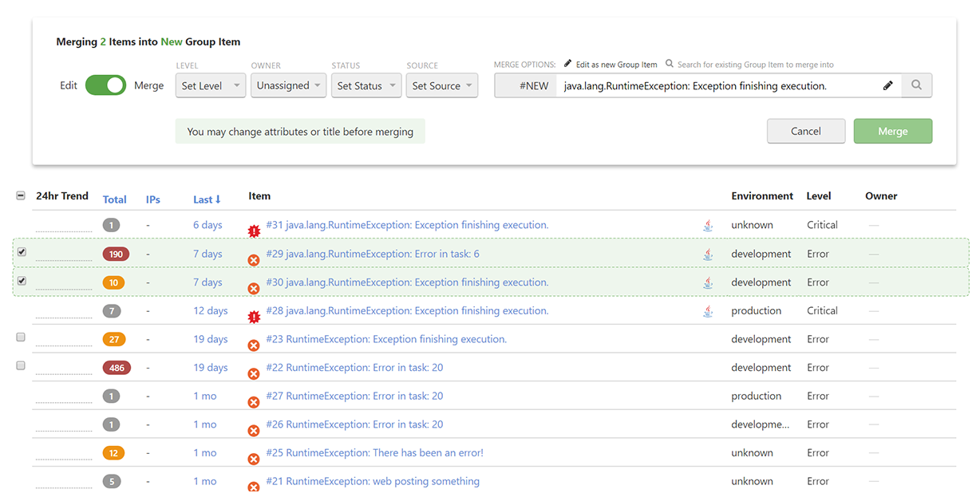This screenshot has width=980, height=501.
Task: Click the Java icon on the #28 production row
Action: pos(708,310)
